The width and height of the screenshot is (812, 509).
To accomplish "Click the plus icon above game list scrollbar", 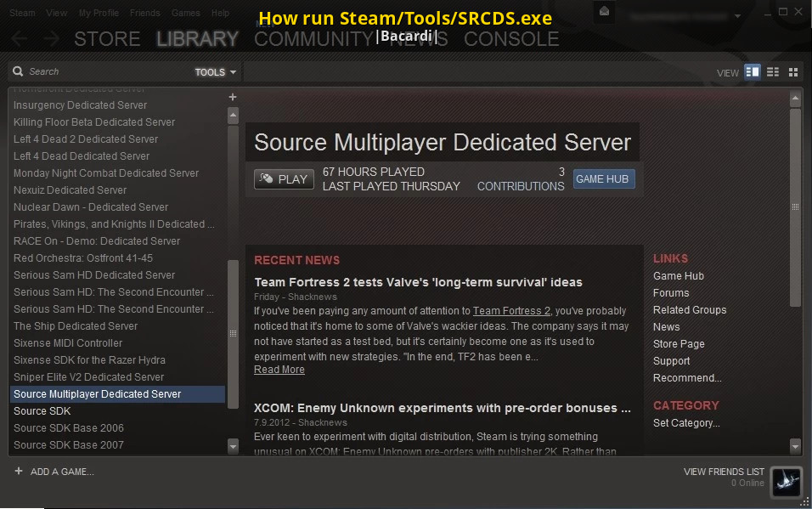I will [233, 97].
